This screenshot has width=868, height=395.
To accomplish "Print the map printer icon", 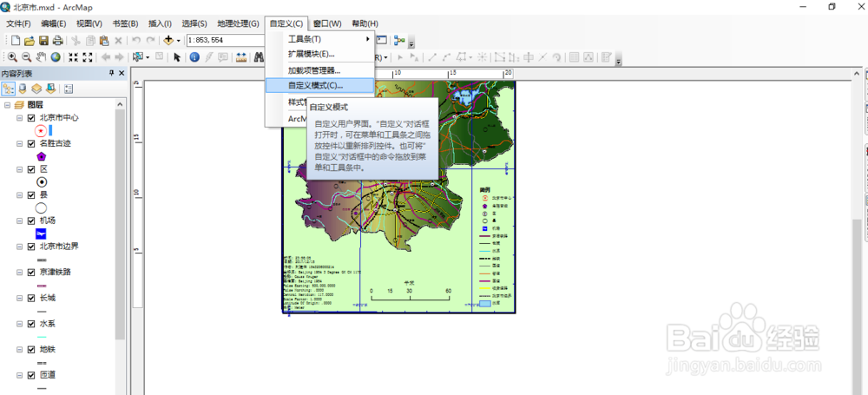I will [x=57, y=41].
